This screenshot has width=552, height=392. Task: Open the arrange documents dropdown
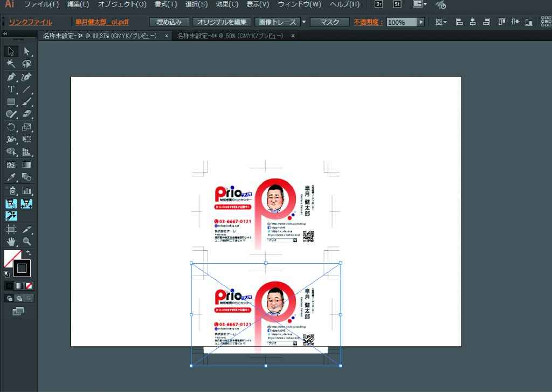pyautogui.click(x=420, y=4)
